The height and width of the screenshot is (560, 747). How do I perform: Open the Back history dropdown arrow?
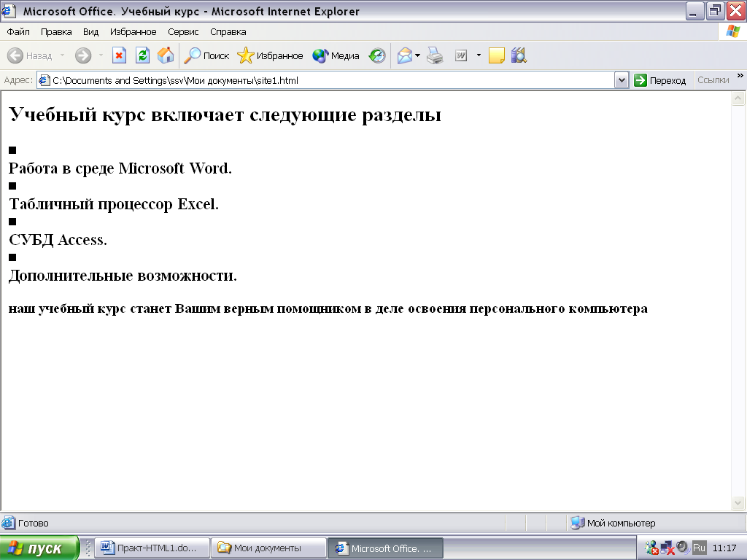coord(62,55)
